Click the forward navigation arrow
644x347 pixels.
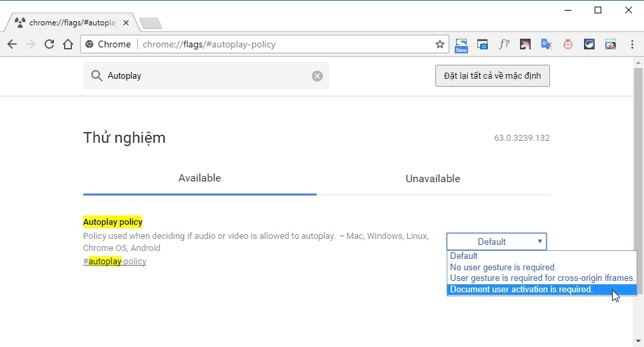coord(31,45)
